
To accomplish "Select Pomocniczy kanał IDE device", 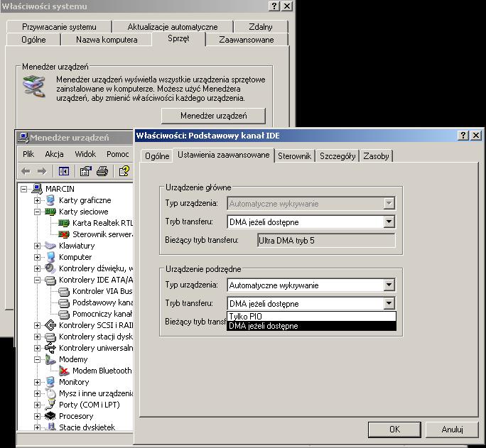I will click(x=96, y=314).
